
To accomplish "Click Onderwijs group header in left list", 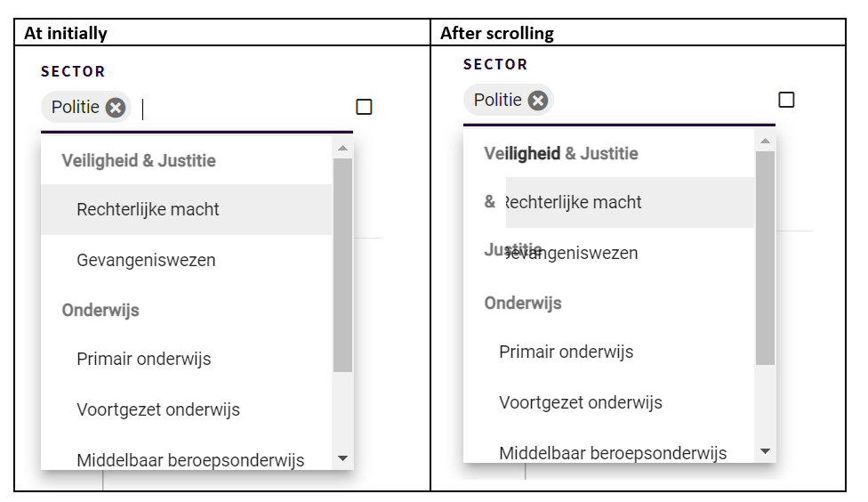I will click(100, 311).
